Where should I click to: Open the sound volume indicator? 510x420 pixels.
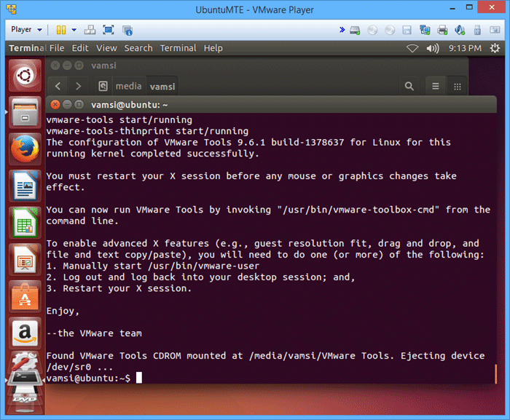click(x=433, y=49)
